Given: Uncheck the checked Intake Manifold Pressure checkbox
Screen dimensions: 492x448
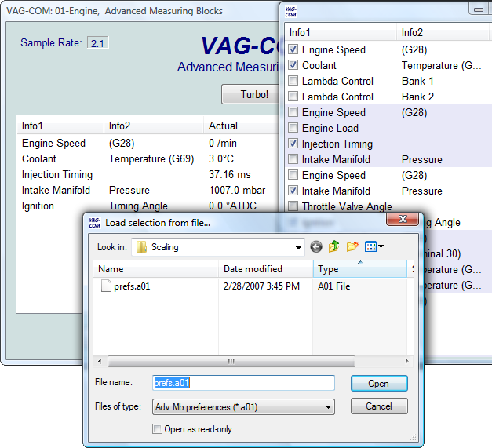Looking at the screenshot, I should [293, 191].
